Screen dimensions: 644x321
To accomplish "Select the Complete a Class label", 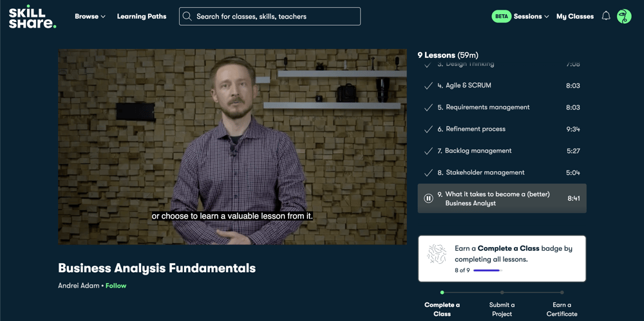I will 442,309.
